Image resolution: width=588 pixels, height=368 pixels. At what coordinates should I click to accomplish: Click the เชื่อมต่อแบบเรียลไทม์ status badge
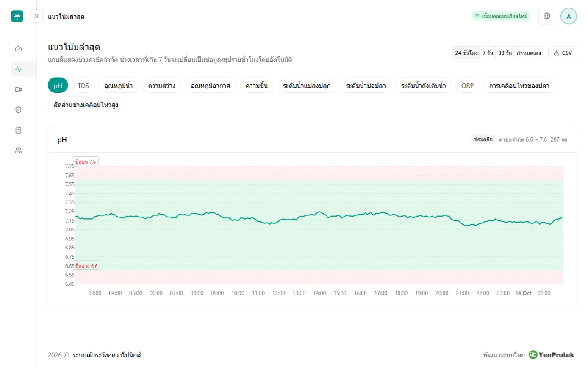[x=501, y=16]
